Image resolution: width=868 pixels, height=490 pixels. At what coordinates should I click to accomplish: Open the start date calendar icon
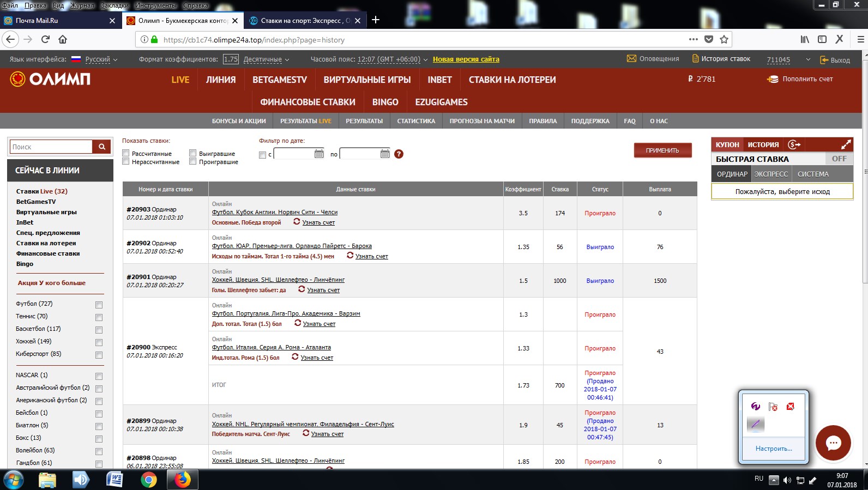(x=320, y=154)
